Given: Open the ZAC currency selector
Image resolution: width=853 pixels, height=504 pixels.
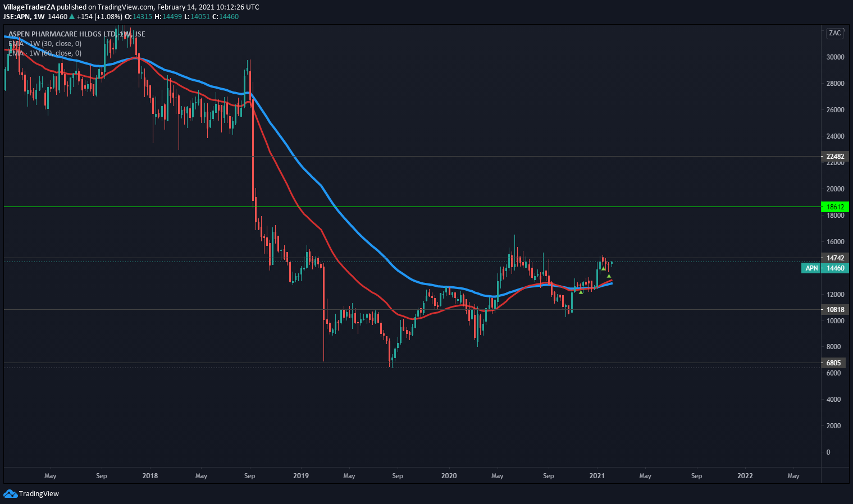Looking at the screenshot, I should point(834,33).
